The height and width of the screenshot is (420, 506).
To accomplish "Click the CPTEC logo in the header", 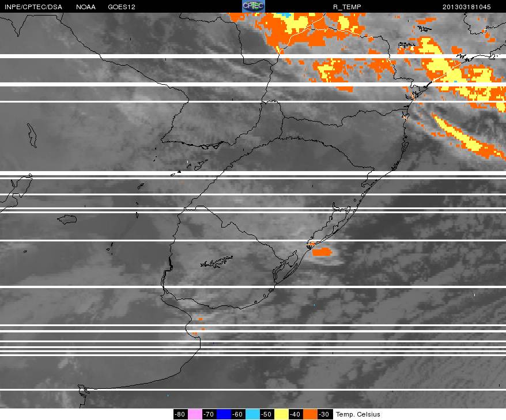I will coord(254,6).
